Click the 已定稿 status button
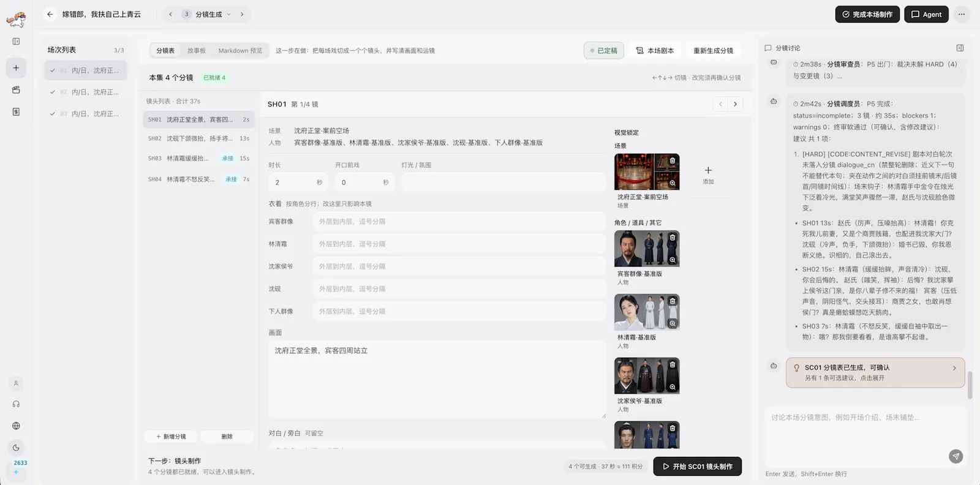 click(x=604, y=50)
